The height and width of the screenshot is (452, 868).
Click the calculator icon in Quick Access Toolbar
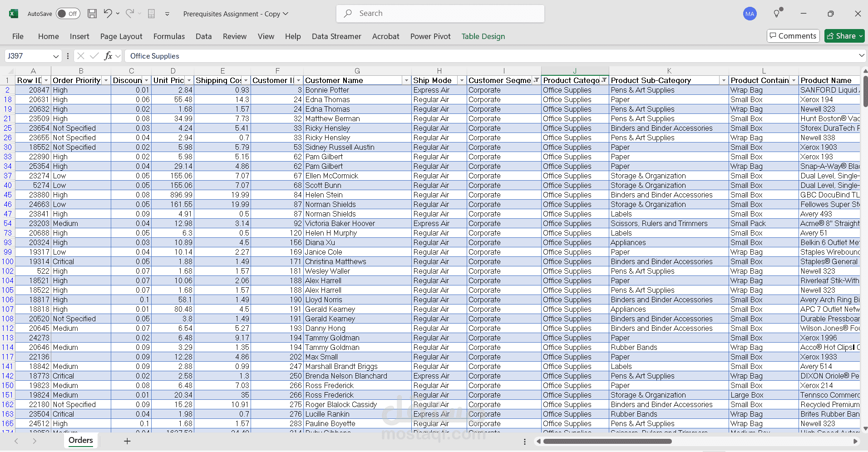(x=152, y=14)
